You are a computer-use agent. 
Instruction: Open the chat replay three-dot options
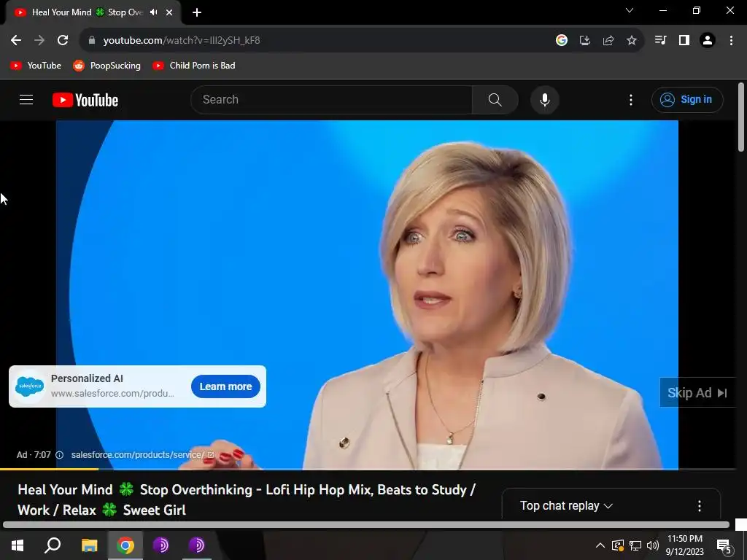pyautogui.click(x=700, y=506)
